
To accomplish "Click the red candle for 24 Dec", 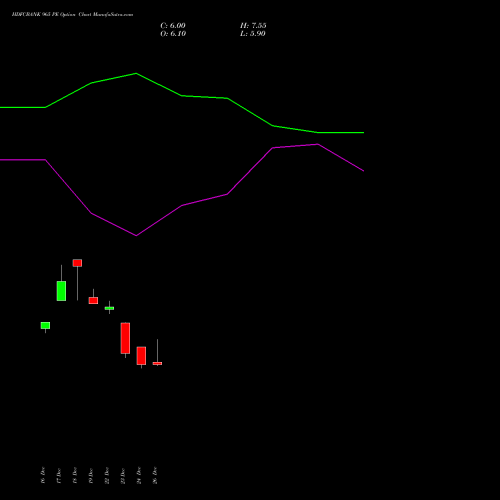I will click(x=141, y=356).
